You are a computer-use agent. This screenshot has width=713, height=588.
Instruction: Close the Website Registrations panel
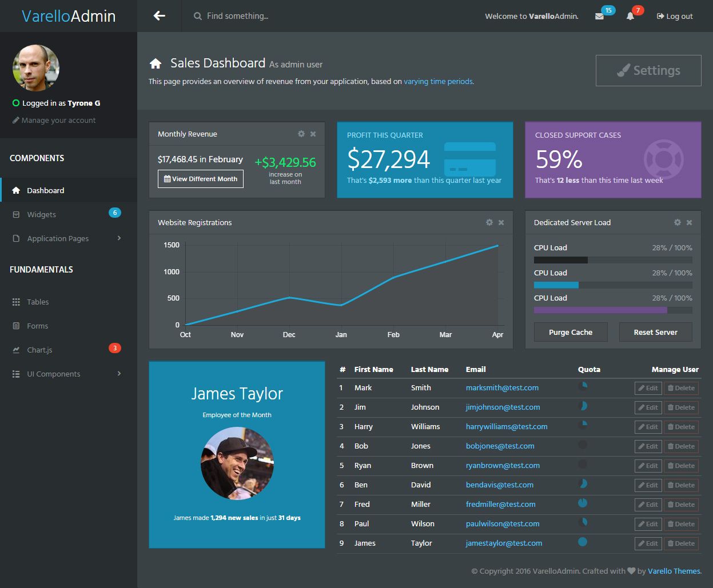(501, 222)
